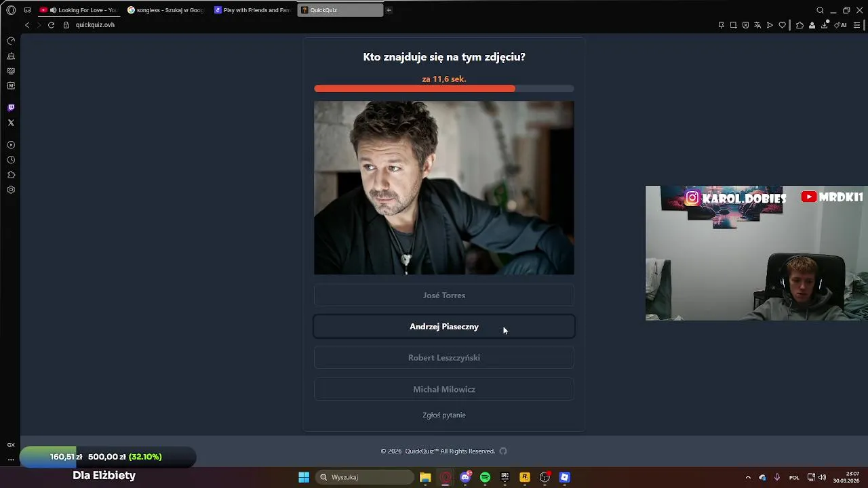Open the sidebar settings gear icon
Image resolution: width=868 pixels, height=488 pixels.
pos(11,190)
